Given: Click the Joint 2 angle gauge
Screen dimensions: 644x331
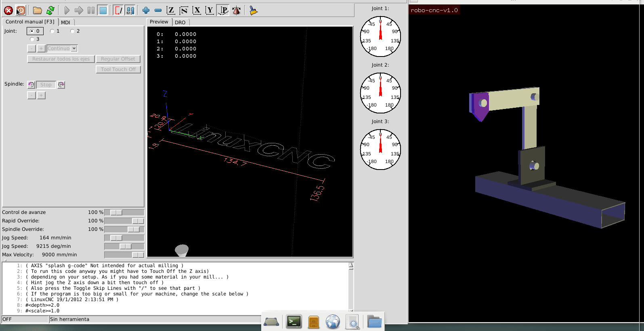Looking at the screenshot, I should tap(380, 93).
